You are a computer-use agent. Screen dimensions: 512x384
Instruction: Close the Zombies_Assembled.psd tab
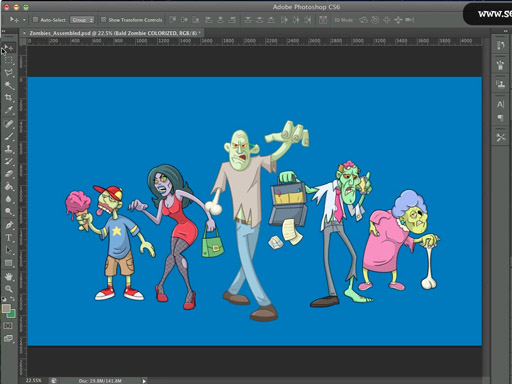[x=24, y=33]
